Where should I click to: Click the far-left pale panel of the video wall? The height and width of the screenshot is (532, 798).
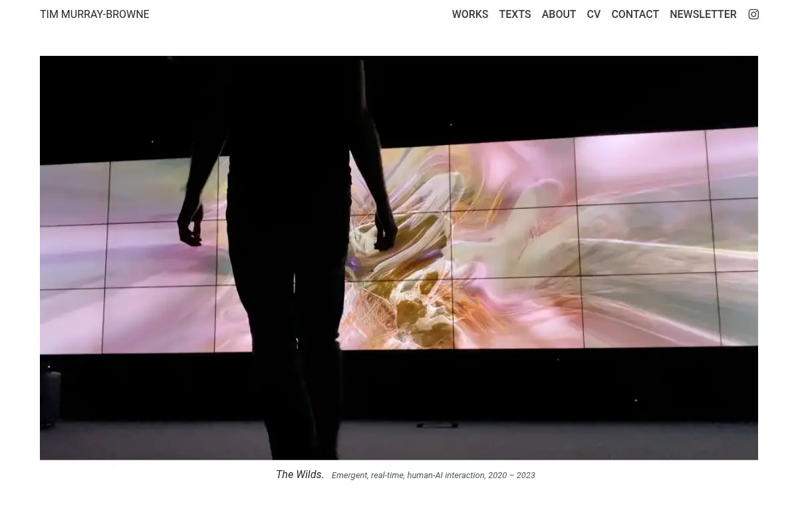click(73, 193)
